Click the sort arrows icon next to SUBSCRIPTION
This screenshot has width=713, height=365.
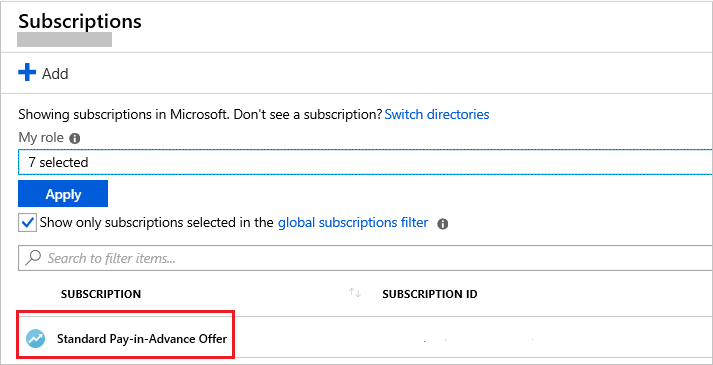(355, 294)
